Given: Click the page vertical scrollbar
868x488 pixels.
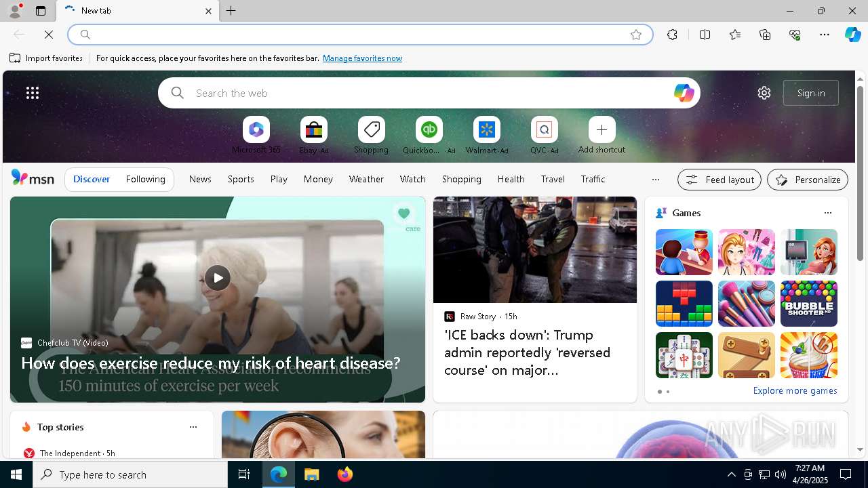Looking at the screenshot, I should [x=860, y=174].
